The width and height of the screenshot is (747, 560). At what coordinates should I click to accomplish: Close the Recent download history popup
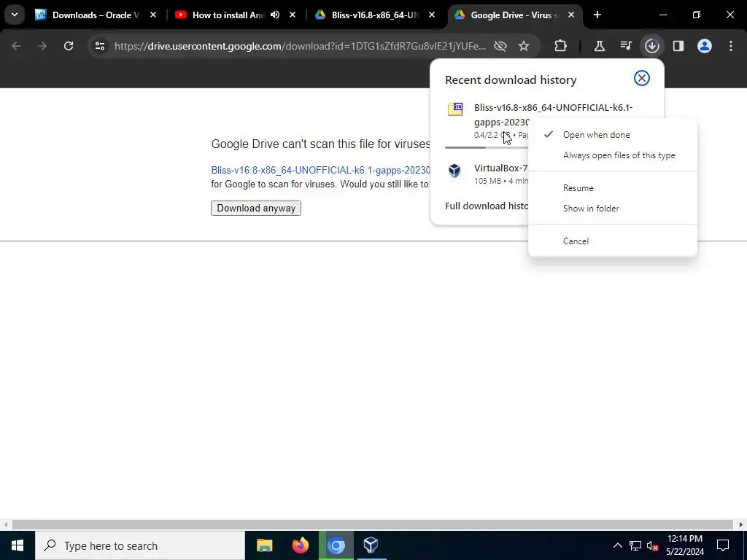pyautogui.click(x=642, y=78)
